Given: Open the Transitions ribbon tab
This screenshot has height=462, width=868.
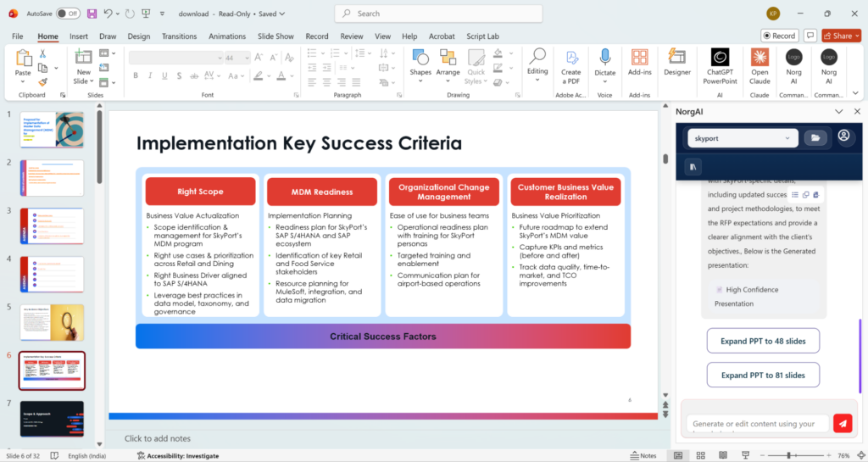Looking at the screenshot, I should pos(179,36).
